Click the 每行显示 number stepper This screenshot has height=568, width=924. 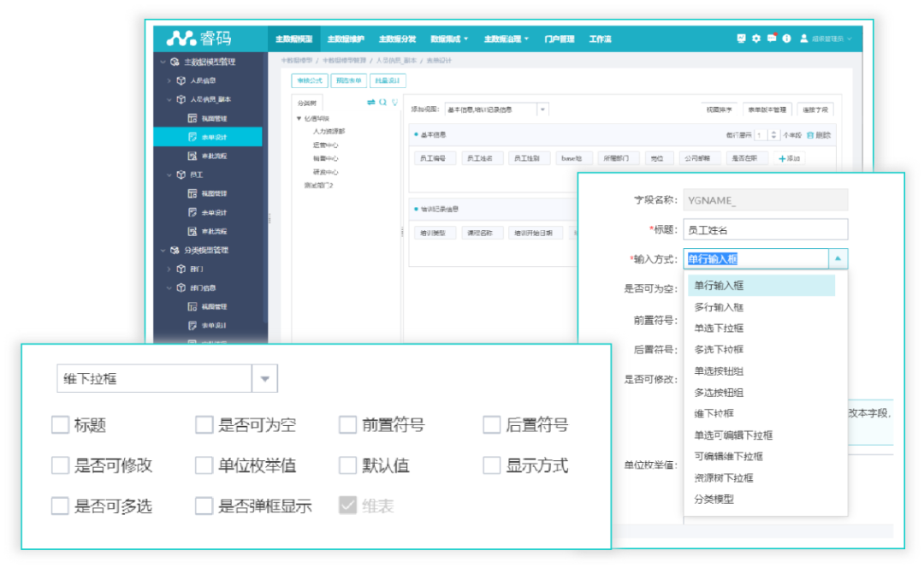point(773,135)
